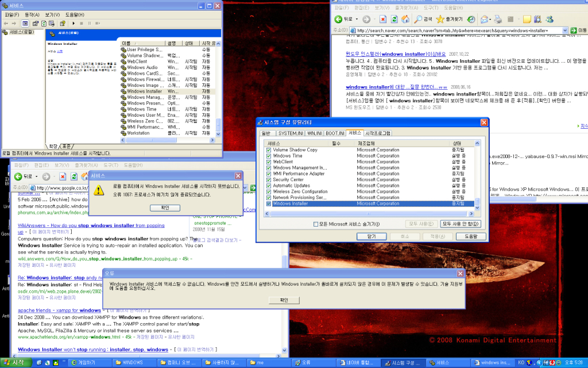Screen dimensions: 588x368
Task: Open 즐겨찾기 favorites in the Naver Internet Explorer toolbar
Action: (450, 19)
